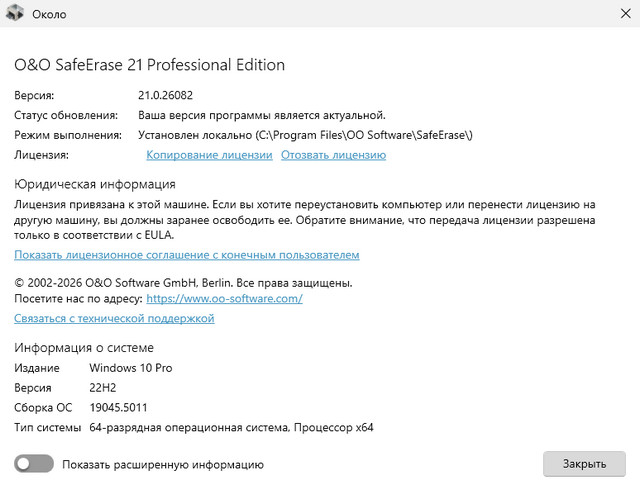Click the Отозвать лицензию link
This screenshot has width=640, height=490.
pyautogui.click(x=333, y=155)
